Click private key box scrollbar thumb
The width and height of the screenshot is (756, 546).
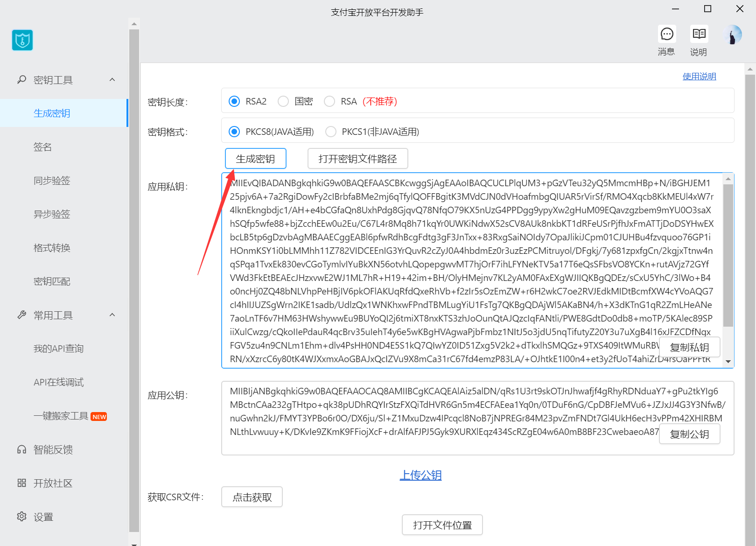point(728,255)
